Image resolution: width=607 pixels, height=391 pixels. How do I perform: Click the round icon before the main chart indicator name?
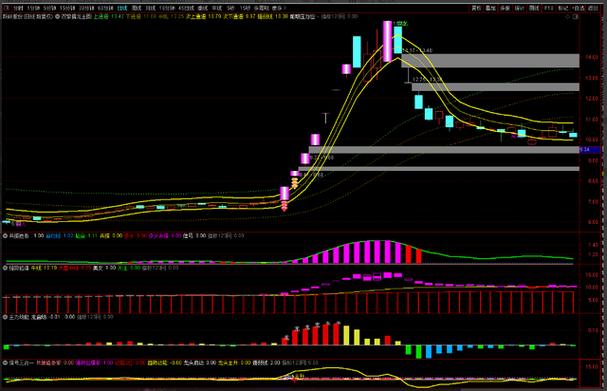[x=57, y=17]
